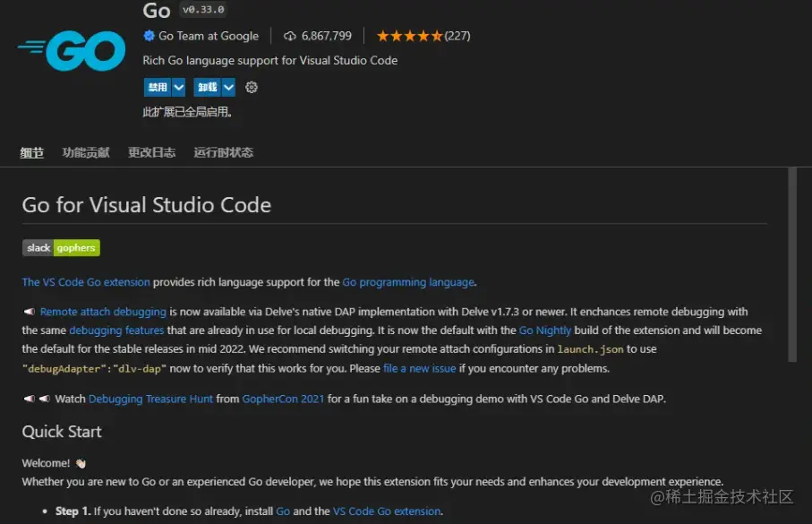
Task: Expand the 禁用 dropdown arrow
Action: point(179,87)
